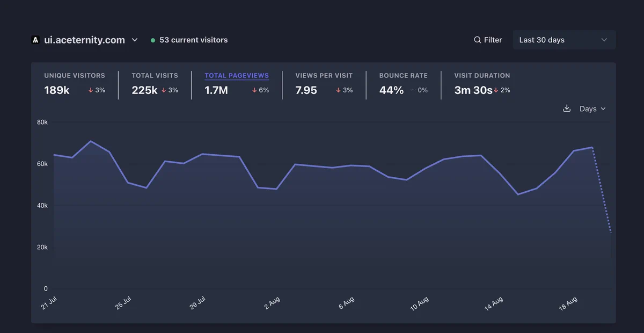Image resolution: width=644 pixels, height=333 pixels.
Task: Click the 0% bounce rate change indicator
Action: click(419, 90)
